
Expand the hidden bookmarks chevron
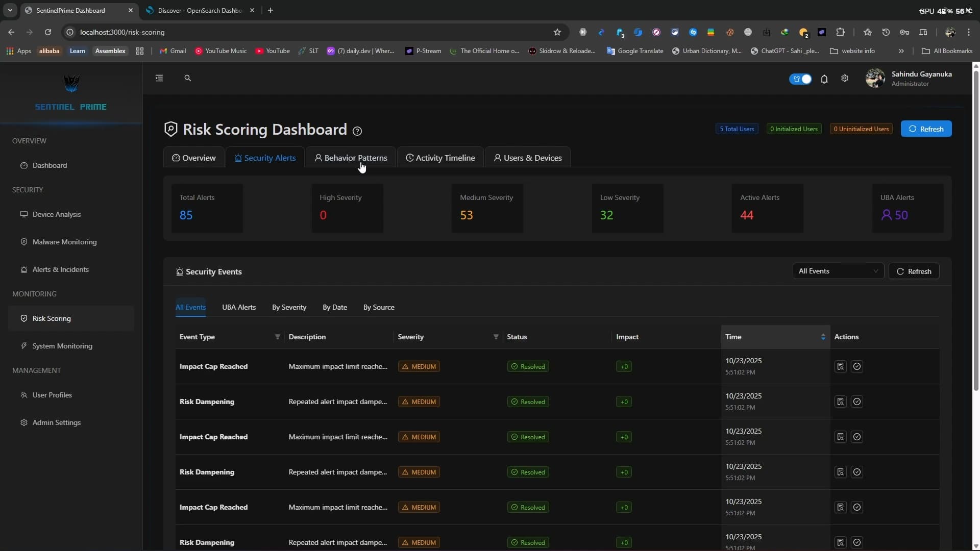click(x=901, y=51)
